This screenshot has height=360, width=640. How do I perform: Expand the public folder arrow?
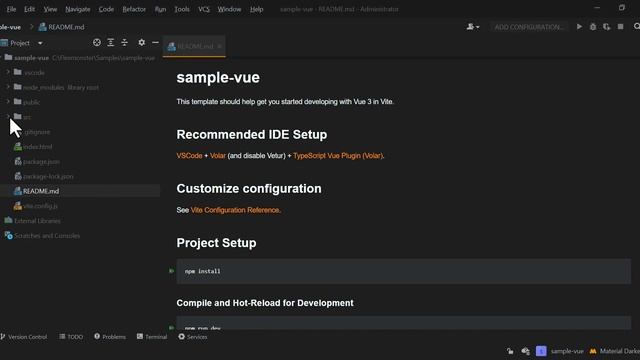point(7,101)
